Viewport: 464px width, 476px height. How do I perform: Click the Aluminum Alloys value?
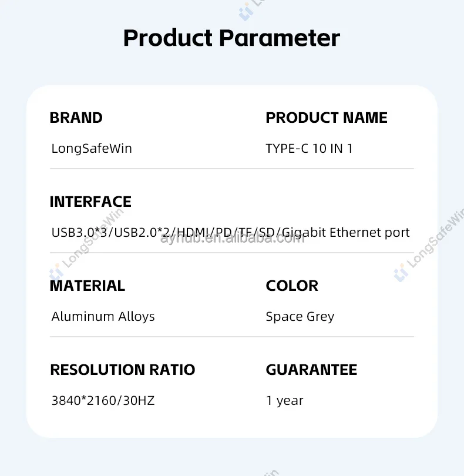(103, 317)
